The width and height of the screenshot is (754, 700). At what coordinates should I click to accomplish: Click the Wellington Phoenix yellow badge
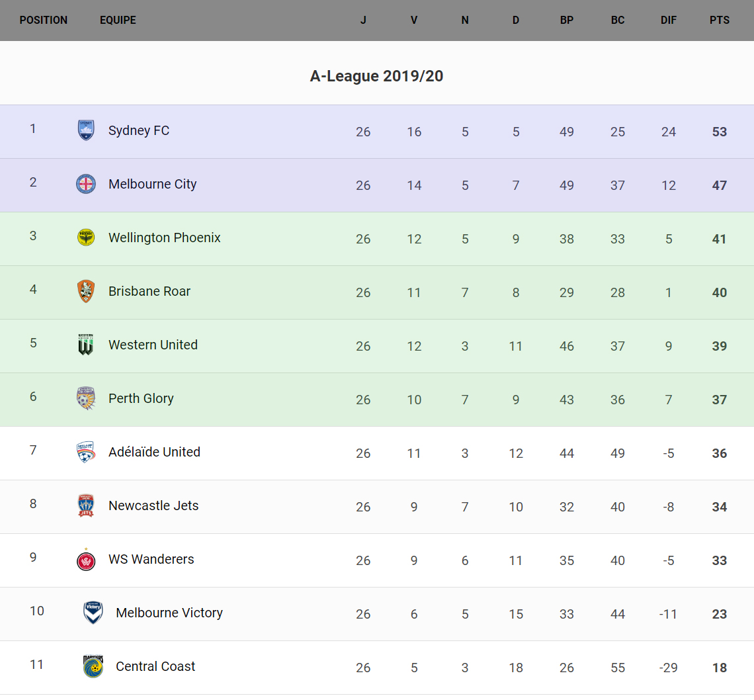[x=86, y=238]
